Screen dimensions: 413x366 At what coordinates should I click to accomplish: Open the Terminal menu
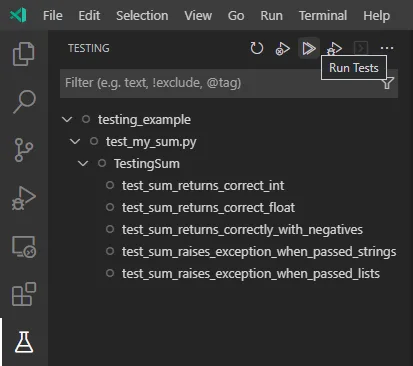[323, 15]
